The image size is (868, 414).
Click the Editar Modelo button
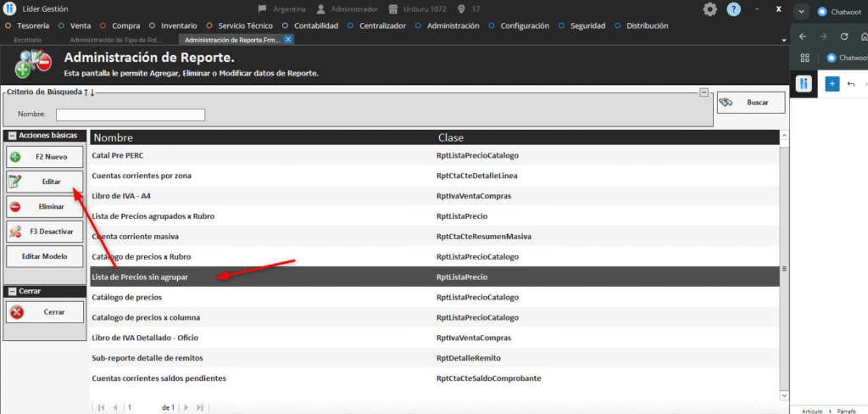point(44,256)
